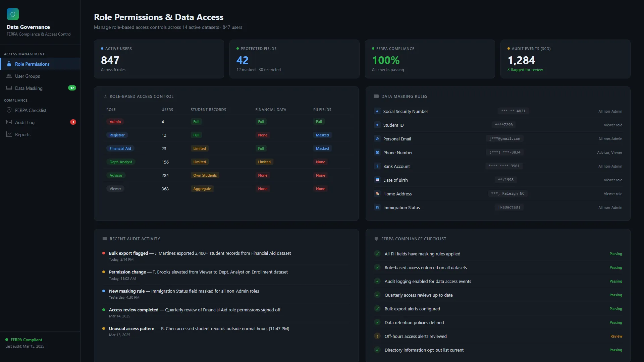Click the house icon beside Home Address

pyautogui.click(x=377, y=193)
